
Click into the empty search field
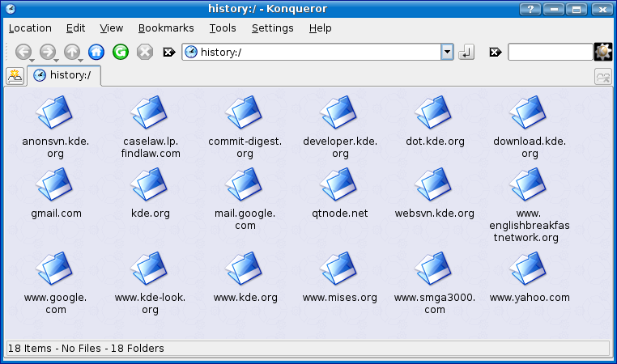[x=550, y=52]
